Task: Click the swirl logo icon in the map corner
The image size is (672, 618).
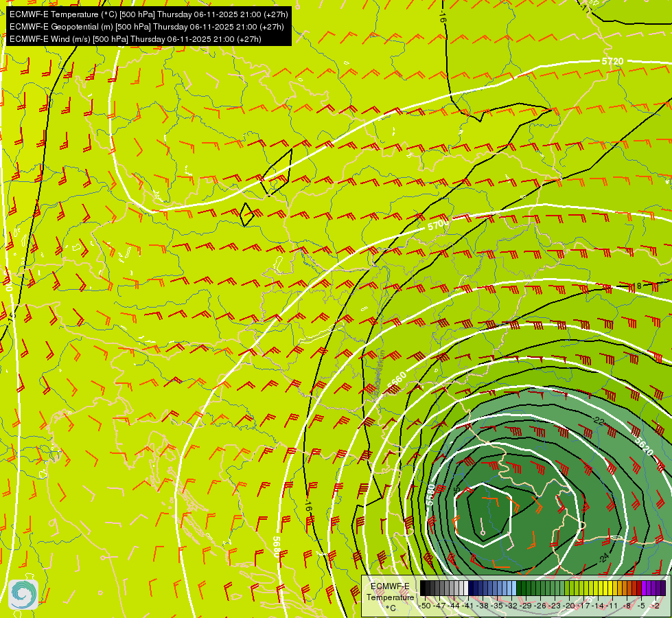Action: click(x=23, y=595)
